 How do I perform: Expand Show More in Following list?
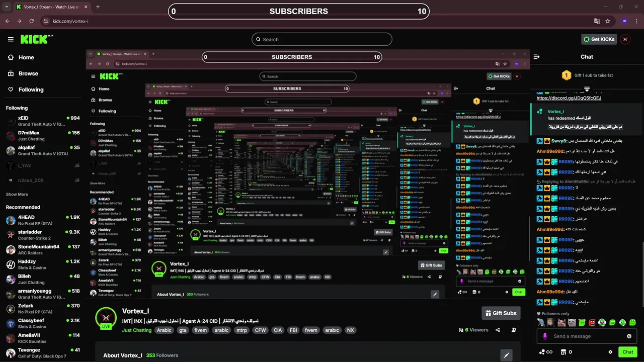[x=17, y=194]
